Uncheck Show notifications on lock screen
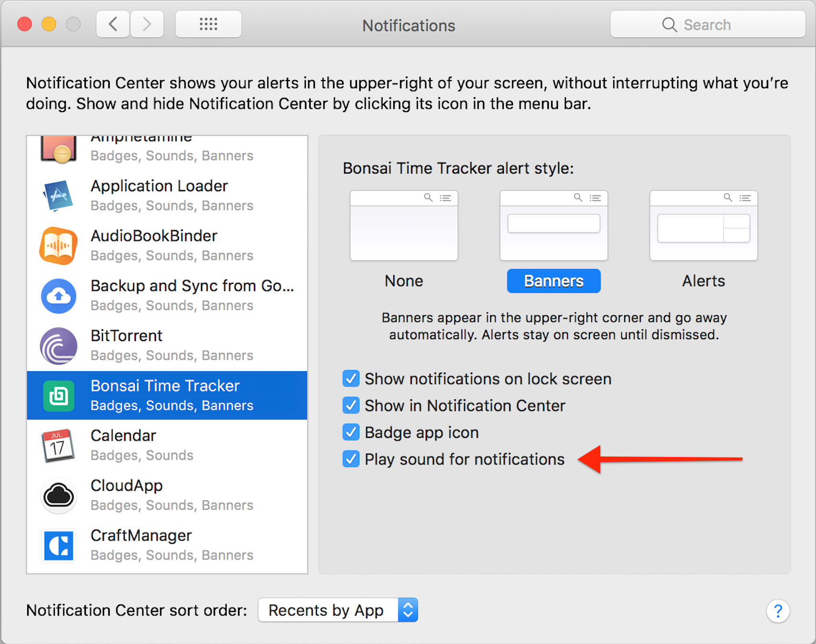816x644 pixels. [351, 379]
